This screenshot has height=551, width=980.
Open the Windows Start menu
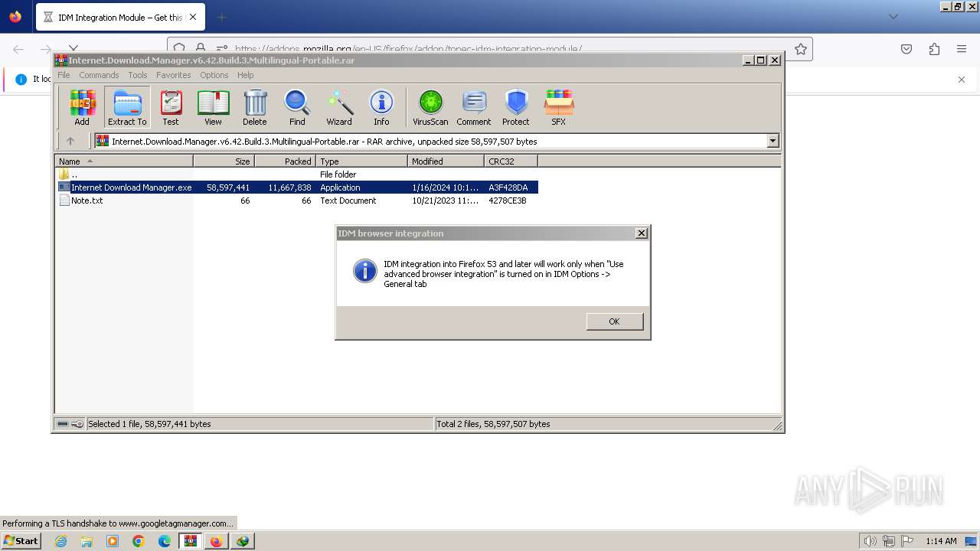coord(21,540)
